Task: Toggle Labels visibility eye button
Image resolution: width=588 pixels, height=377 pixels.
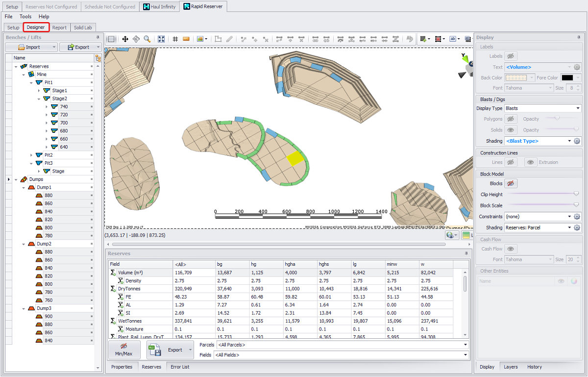Action: point(511,56)
